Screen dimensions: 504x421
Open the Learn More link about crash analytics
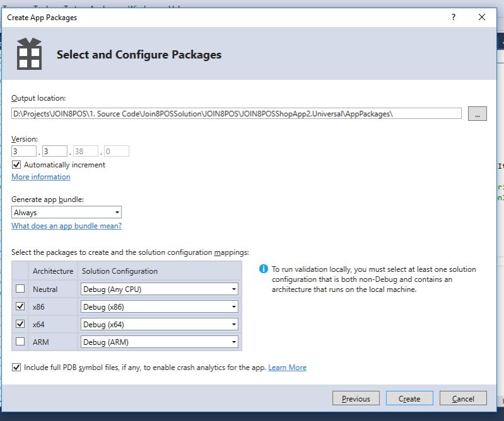coord(287,368)
